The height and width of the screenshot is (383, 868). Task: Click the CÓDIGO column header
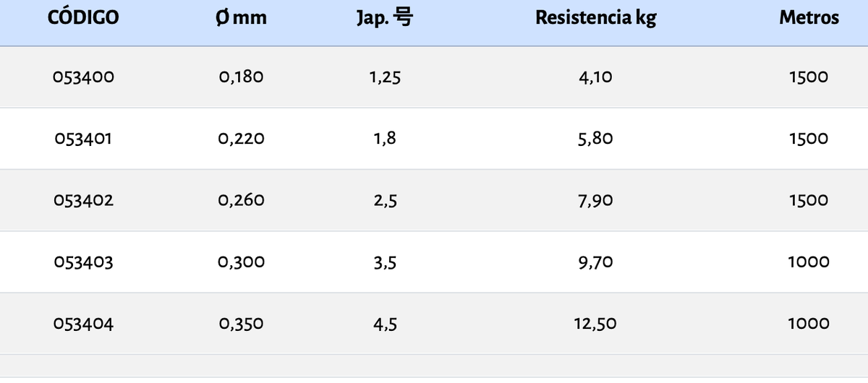pos(83,18)
